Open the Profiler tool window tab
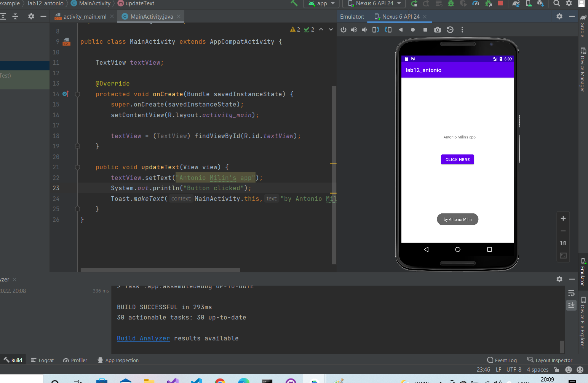Screen dimensions: 588x383 [75, 360]
